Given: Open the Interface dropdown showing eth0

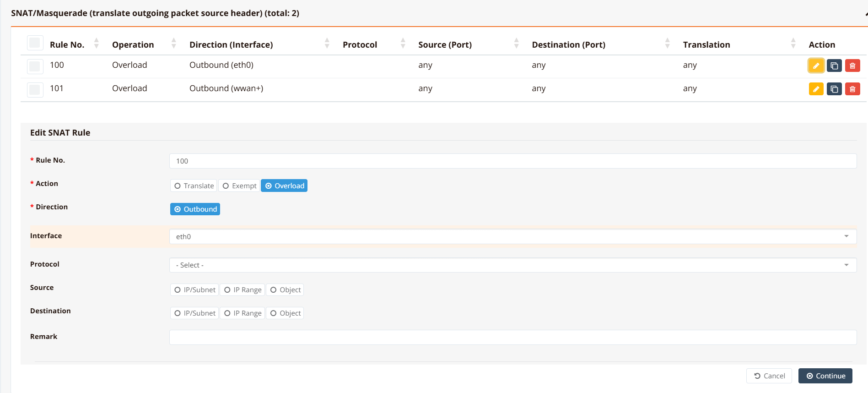Looking at the screenshot, I should tap(512, 237).
